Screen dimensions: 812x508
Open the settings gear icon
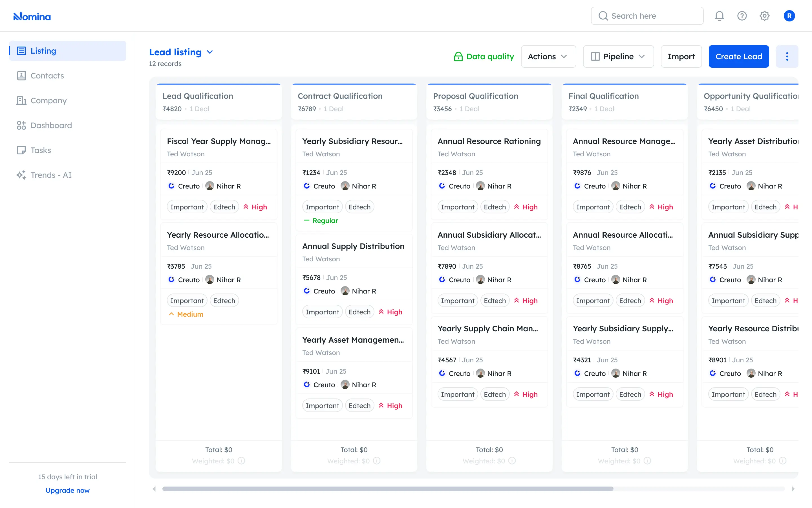(764, 16)
